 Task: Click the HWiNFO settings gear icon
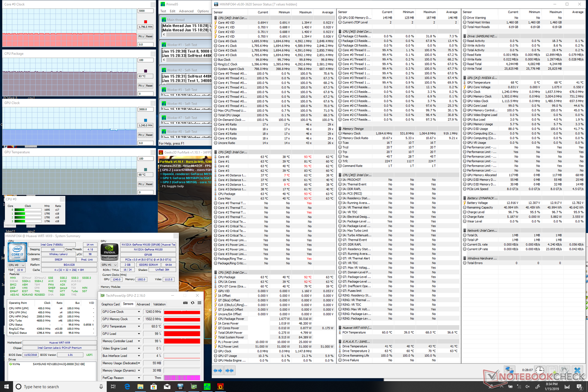tap(564, 370)
